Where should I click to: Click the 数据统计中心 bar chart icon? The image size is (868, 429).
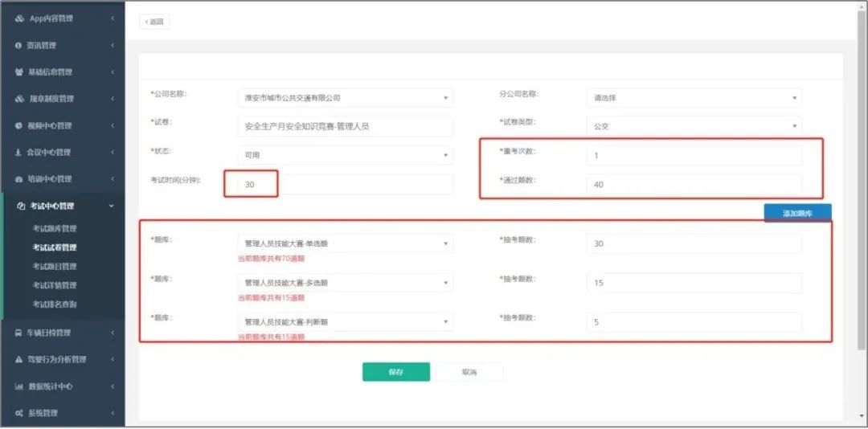(18, 386)
